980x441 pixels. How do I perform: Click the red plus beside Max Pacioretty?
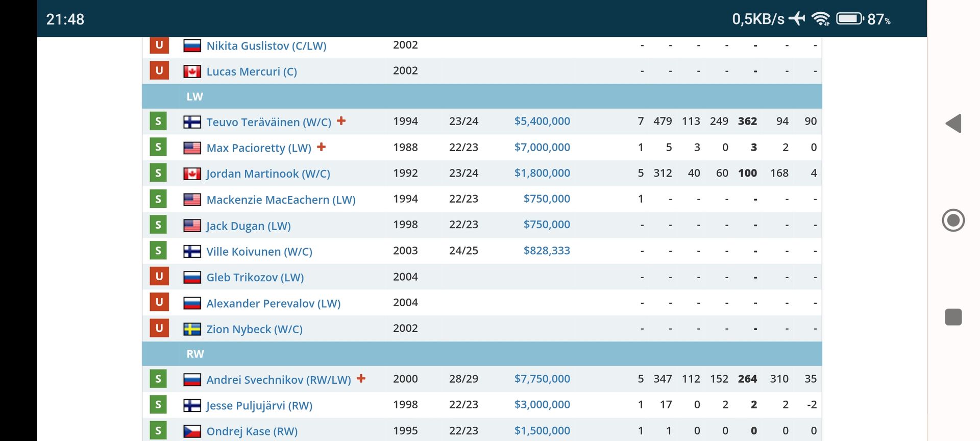(x=321, y=147)
